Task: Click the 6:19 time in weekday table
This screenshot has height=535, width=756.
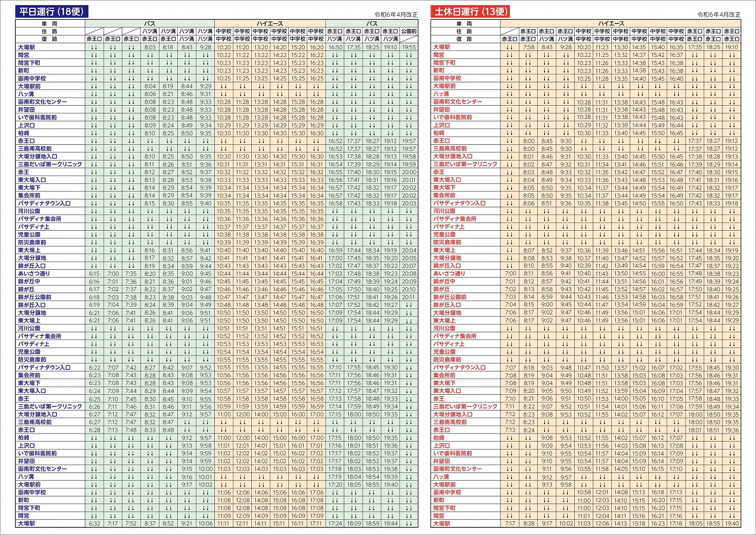Action: (94, 305)
